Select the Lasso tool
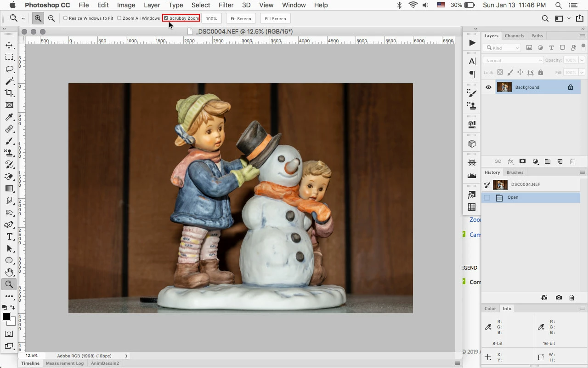This screenshot has width=588, height=368. tap(9, 69)
